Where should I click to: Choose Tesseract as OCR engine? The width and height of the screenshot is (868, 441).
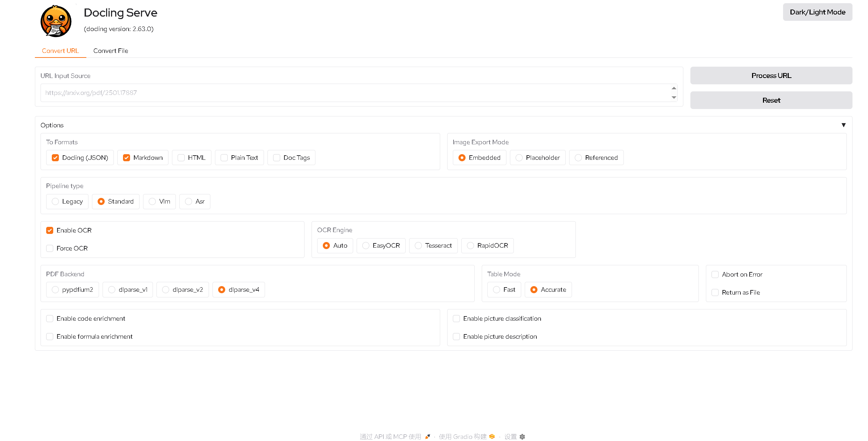coord(418,246)
